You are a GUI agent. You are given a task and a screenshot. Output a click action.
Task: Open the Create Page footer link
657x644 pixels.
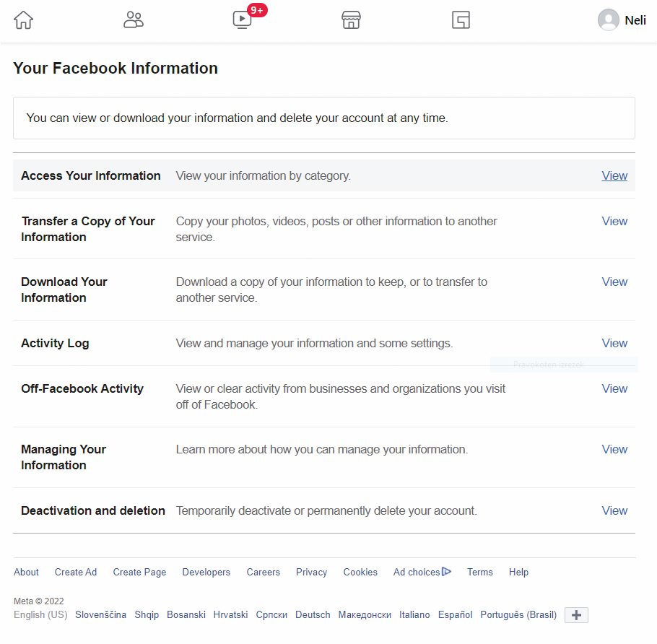pyautogui.click(x=139, y=572)
